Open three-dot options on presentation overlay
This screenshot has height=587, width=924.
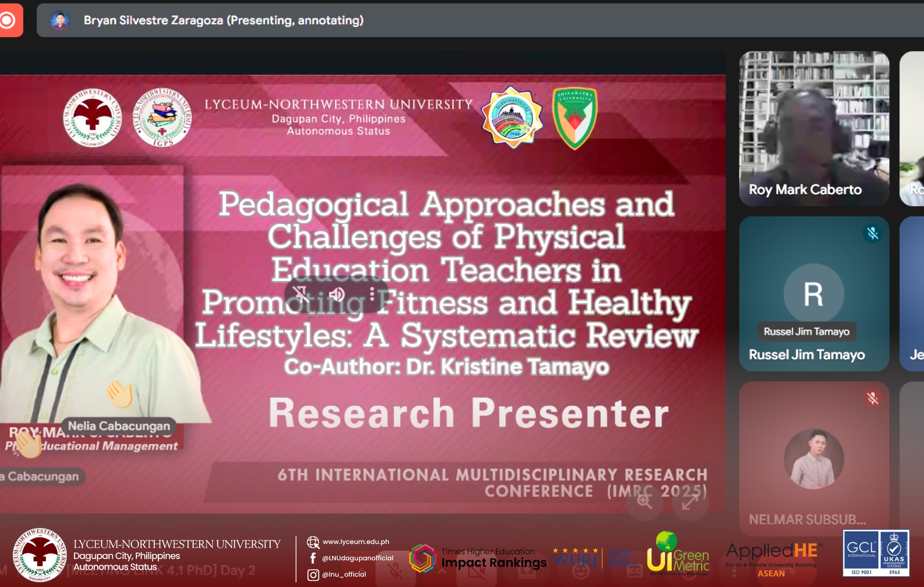pos(372,294)
